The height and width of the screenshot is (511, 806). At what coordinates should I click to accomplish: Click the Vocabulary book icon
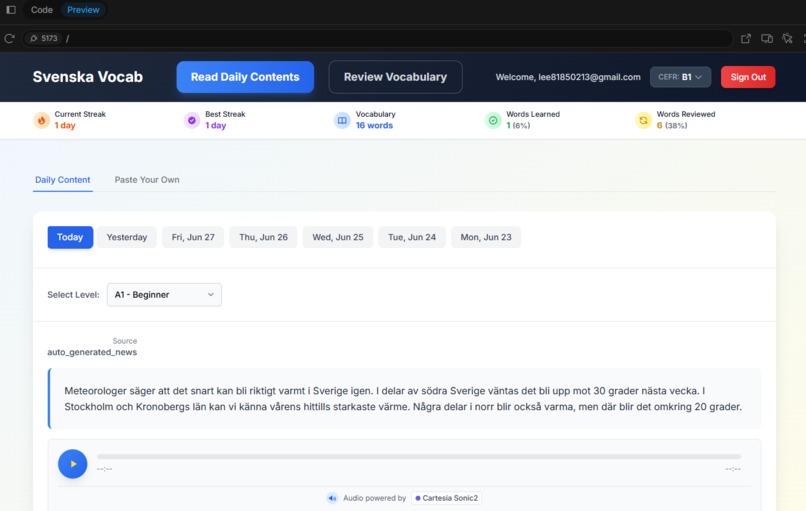coord(342,120)
